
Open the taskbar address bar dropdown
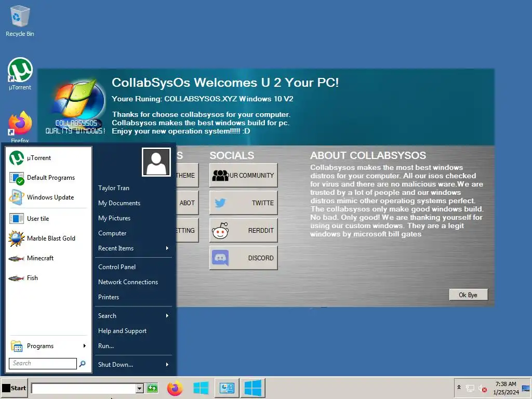(139, 389)
